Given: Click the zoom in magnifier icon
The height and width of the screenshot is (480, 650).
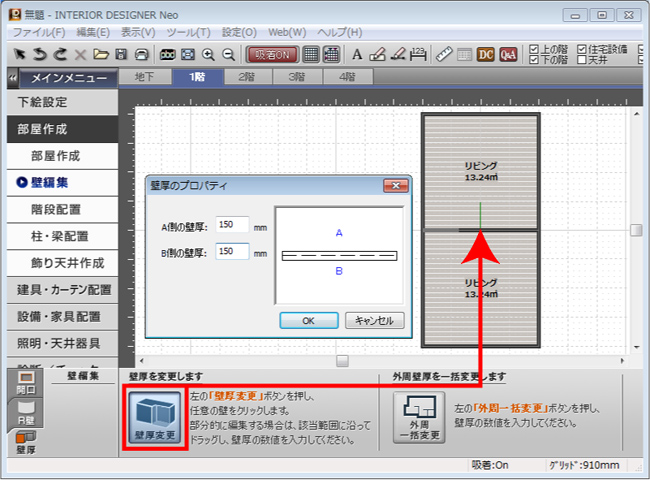Looking at the screenshot, I should [x=208, y=54].
